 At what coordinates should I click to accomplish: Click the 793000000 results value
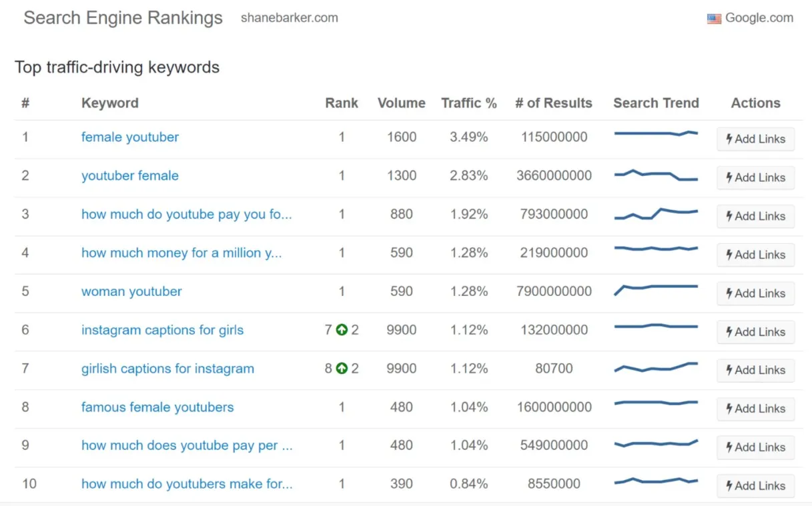coord(554,215)
